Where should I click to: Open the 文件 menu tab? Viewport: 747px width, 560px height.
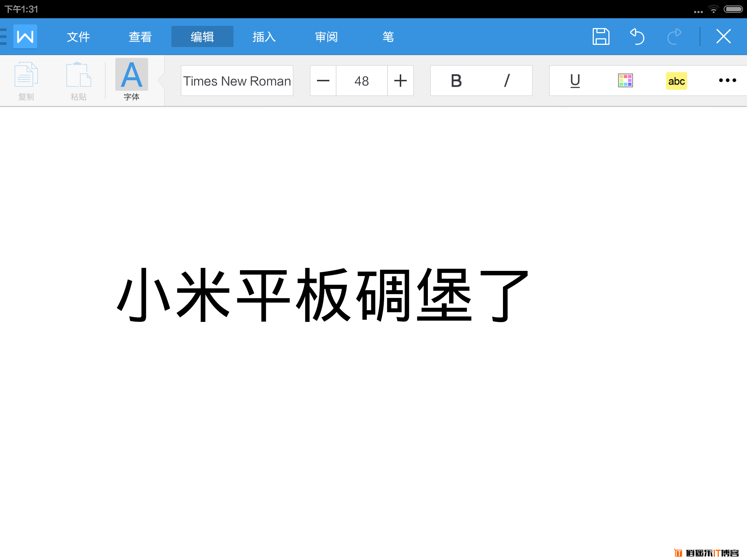tap(78, 36)
